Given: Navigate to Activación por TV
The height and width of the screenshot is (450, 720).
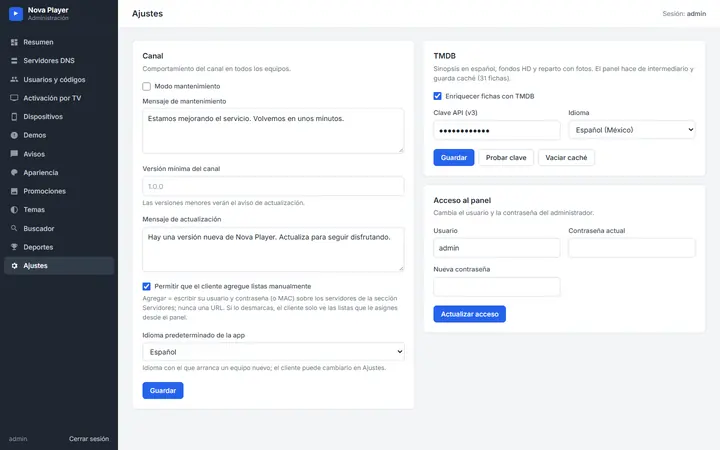Looking at the screenshot, I should [59, 98].
